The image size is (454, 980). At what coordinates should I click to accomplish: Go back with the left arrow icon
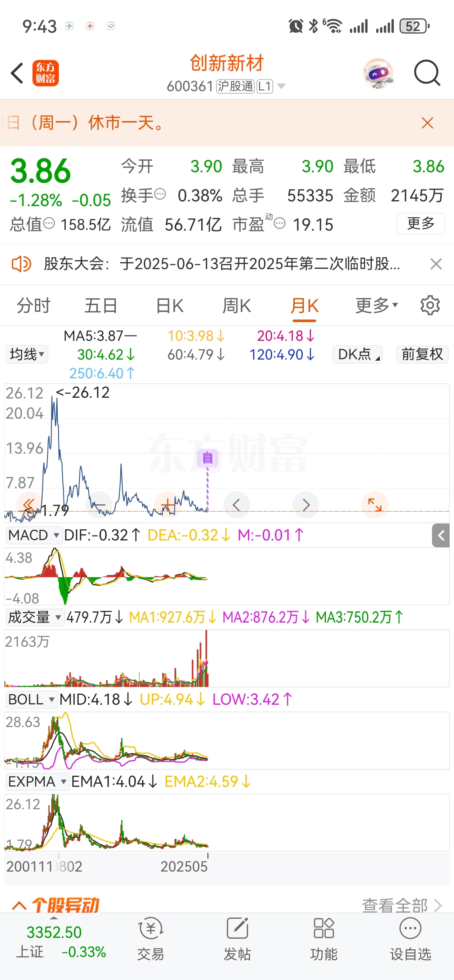click(17, 73)
